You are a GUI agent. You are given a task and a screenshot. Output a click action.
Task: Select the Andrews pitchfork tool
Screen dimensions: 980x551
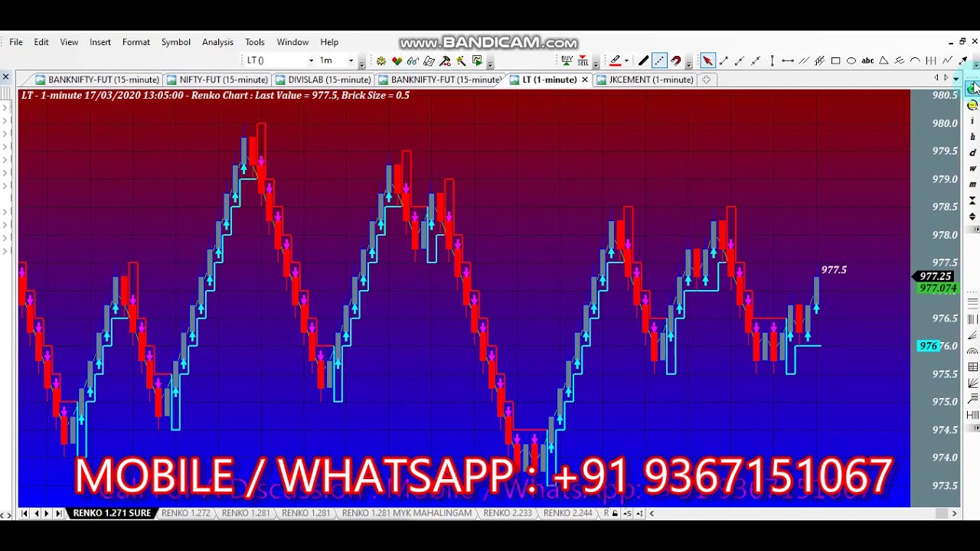pyautogui.click(x=900, y=60)
